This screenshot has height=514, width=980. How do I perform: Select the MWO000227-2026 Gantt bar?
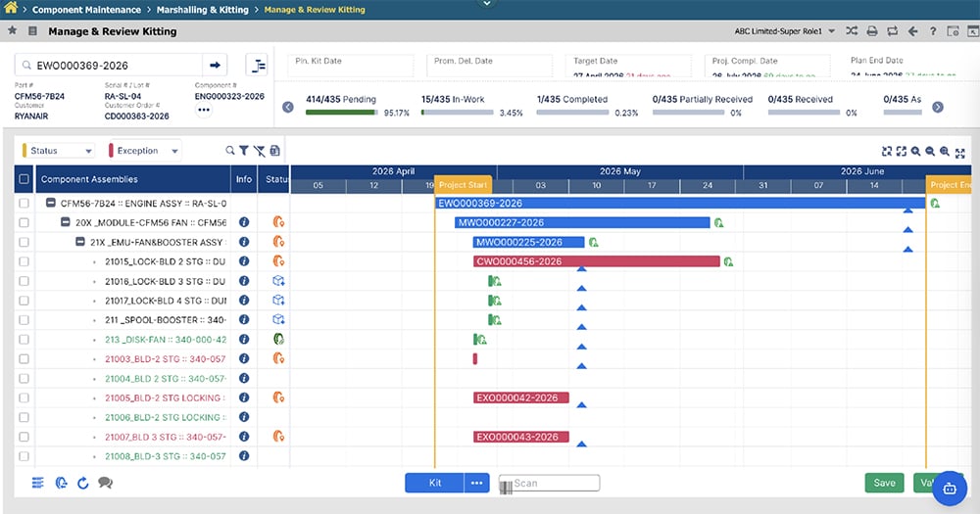(582, 222)
